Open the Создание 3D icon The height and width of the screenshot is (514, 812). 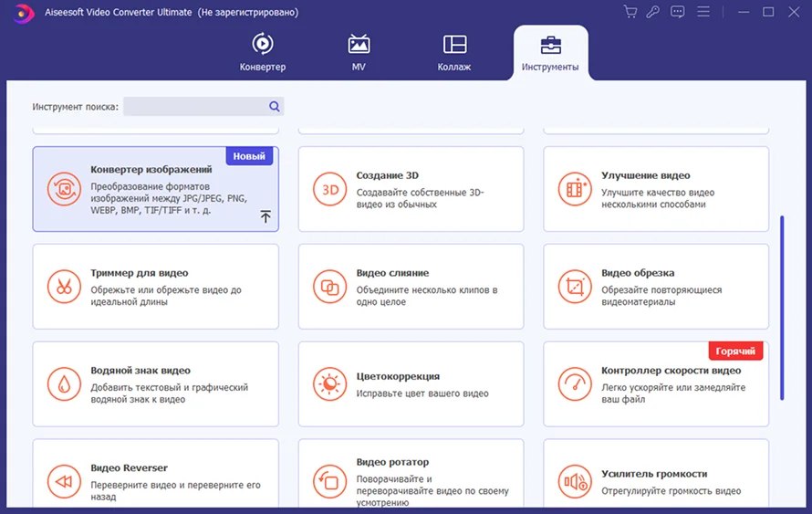point(330,189)
